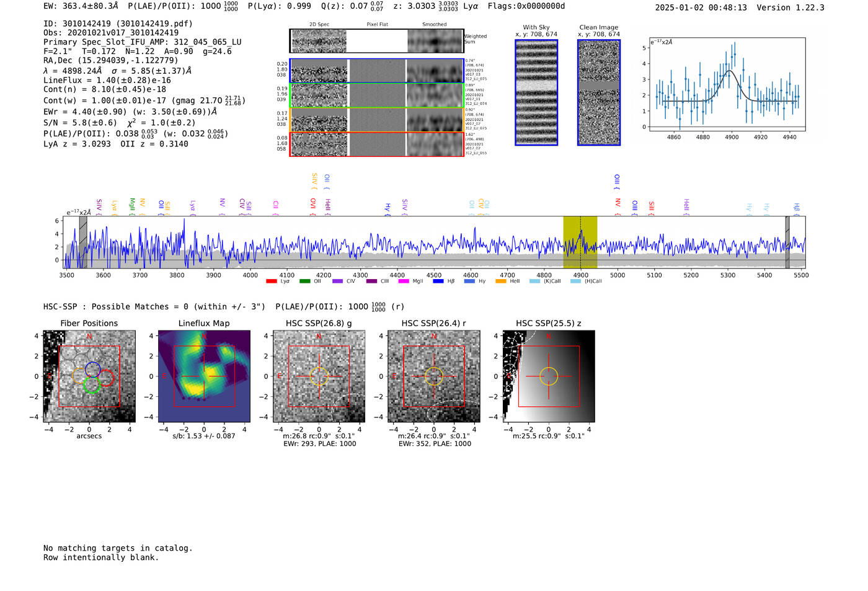Click the RA,Dec (15.294039,-1.122779) coordinates
This screenshot has width=868, height=591.
[111, 60]
